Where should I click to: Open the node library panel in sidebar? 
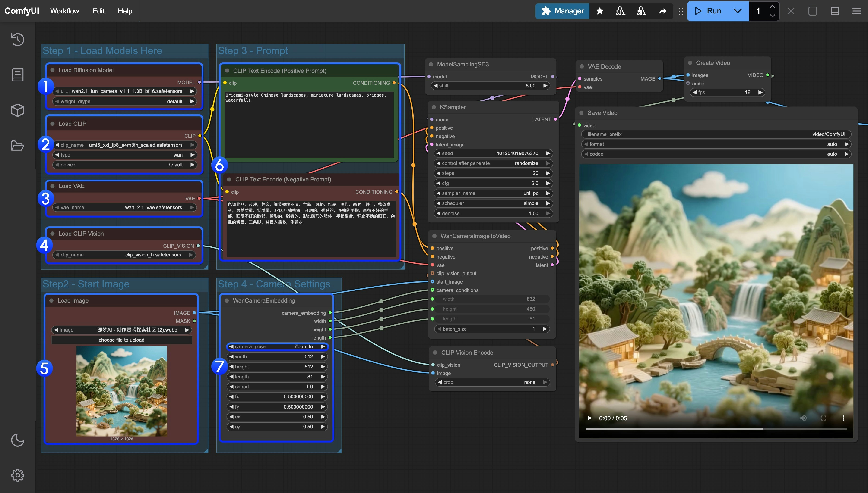pyautogui.click(x=17, y=75)
